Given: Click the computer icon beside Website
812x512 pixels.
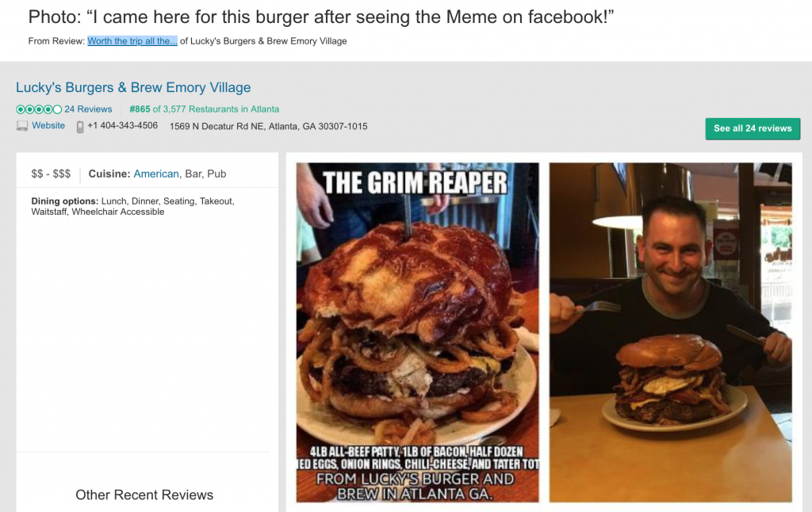Looking at the screenshot, I should tap(21, 126).
